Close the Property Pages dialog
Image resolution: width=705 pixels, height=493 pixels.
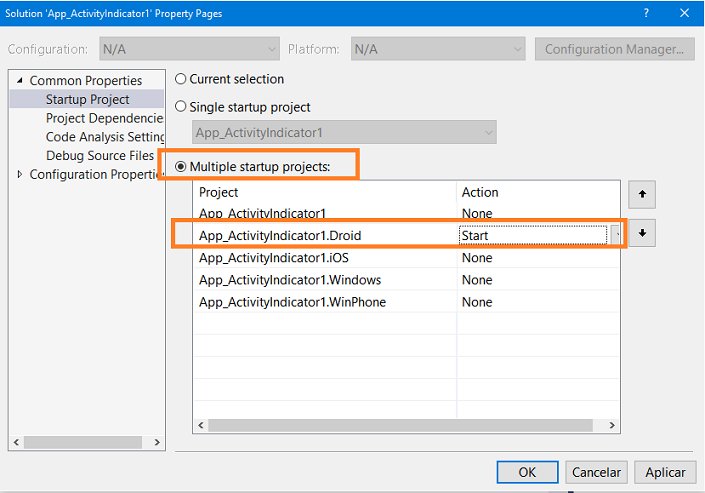684,13
